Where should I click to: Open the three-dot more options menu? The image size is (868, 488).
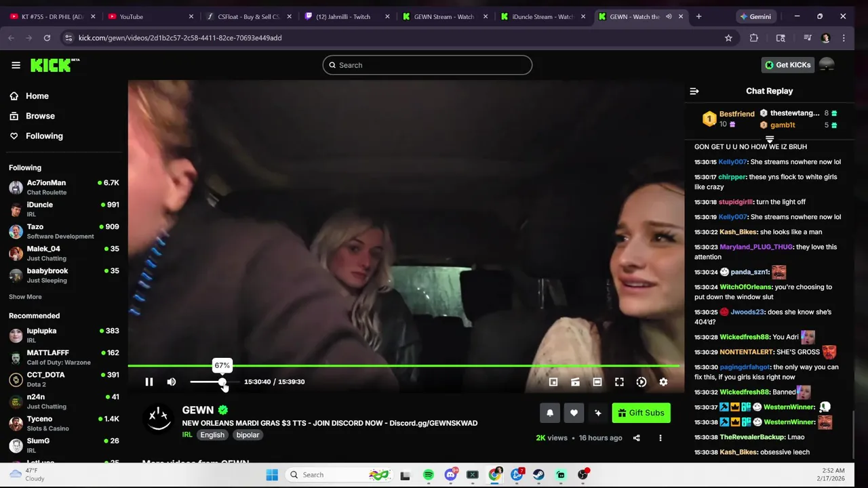pyautogui.click(x=660, y=438)
